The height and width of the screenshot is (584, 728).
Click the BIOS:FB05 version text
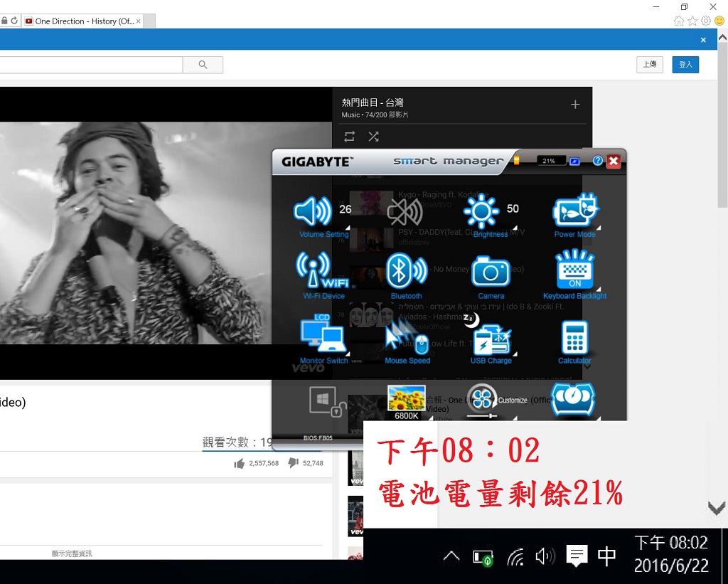(318, 438)
